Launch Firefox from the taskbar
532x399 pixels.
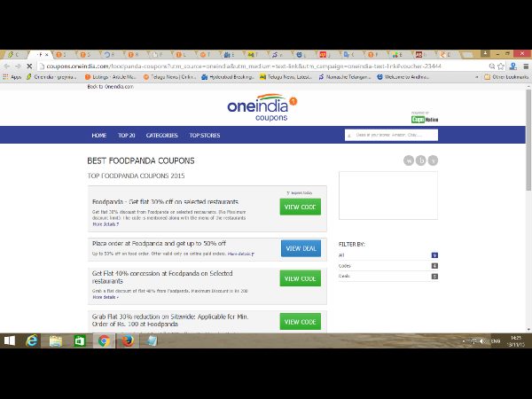[126, 340]
